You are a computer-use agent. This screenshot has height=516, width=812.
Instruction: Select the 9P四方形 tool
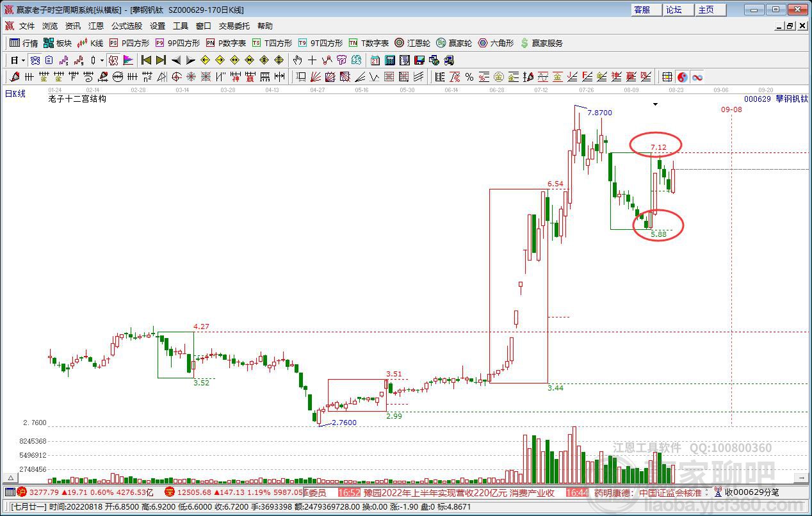tap(177, 43)
